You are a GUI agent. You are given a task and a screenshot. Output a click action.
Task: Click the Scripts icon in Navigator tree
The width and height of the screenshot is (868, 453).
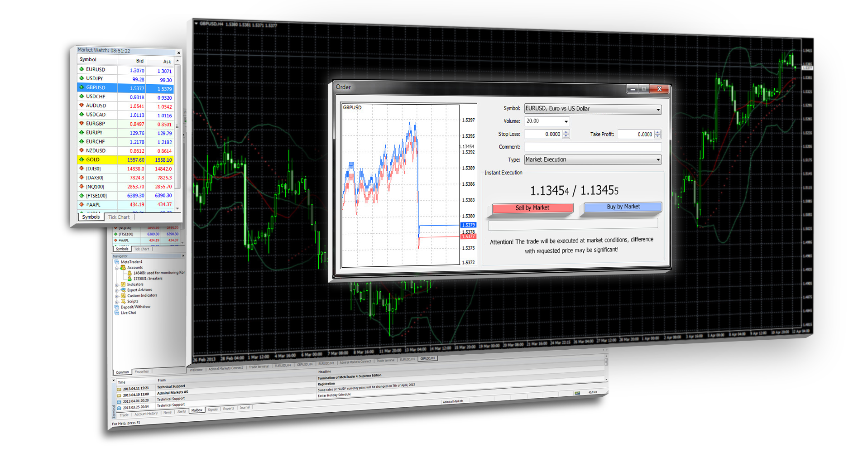(x=123, y=301)
